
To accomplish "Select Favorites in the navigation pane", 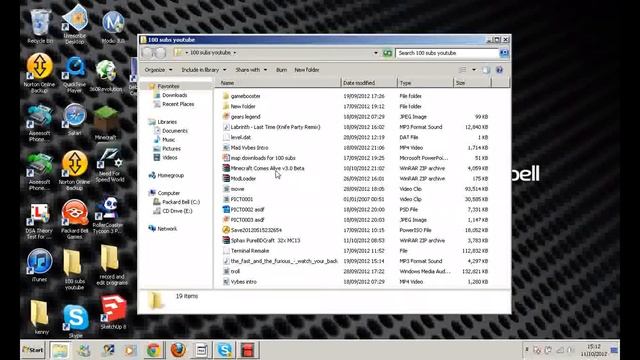I will point(168,86).
